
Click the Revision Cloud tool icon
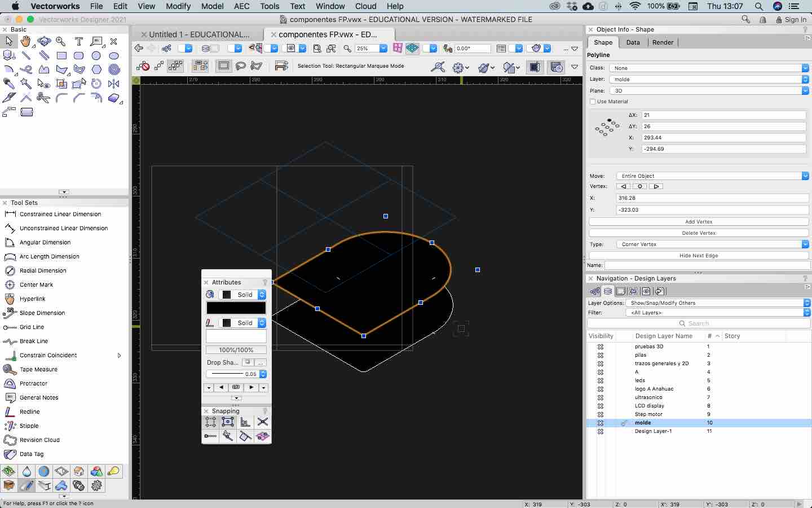coord(10,440)
